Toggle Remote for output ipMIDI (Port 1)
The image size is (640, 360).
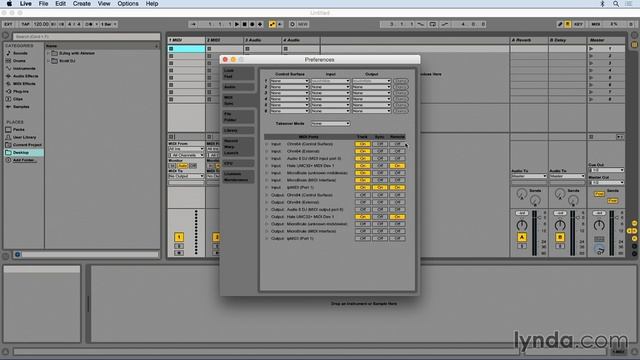click(397, 238)
